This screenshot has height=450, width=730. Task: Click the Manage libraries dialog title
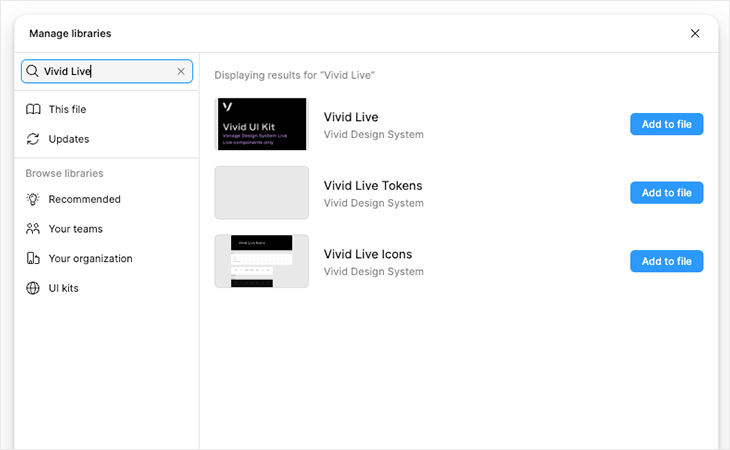(x=70, y=34)
